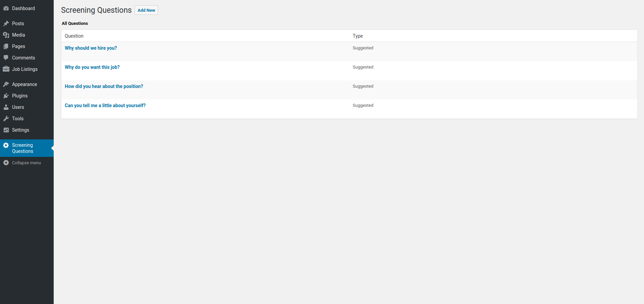Click the Screening Questions page heading

[96, 10]
